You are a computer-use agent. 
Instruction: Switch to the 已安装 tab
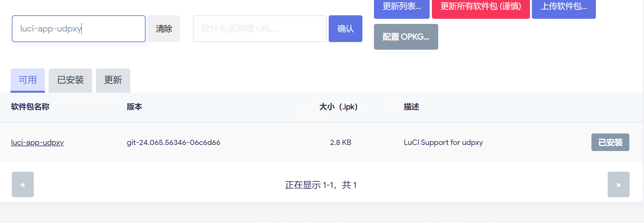(70, 80)
